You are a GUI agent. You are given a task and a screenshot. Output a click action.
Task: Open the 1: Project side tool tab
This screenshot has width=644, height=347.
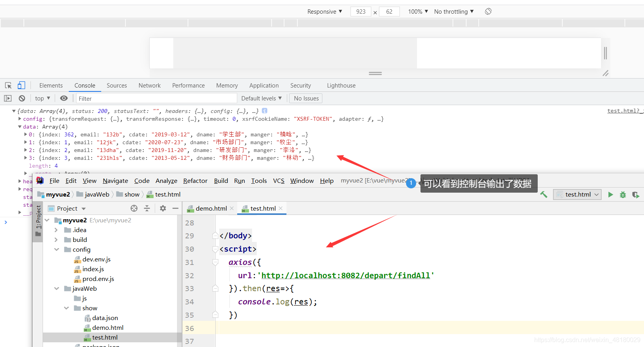tap(38, 221)
